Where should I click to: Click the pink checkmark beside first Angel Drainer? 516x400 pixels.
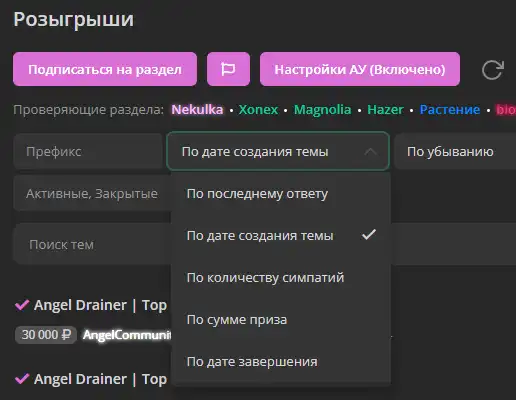coord(22,305)
